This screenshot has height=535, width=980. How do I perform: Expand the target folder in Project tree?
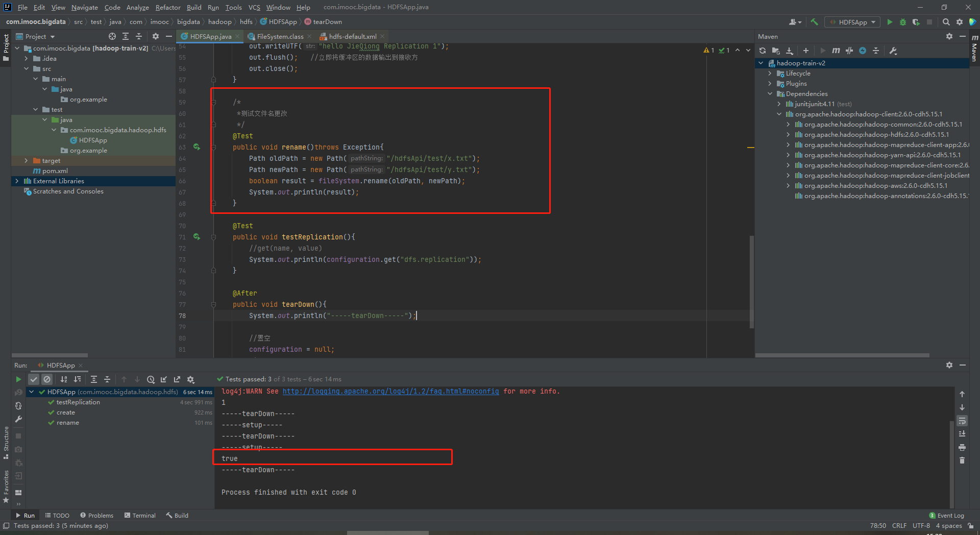click(26, 160)
